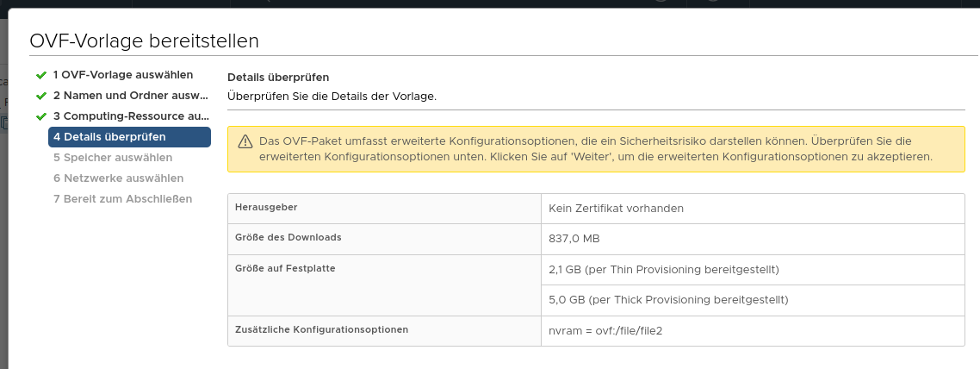
Task: Select the Kein Zertifikat vorhanden value
Action: (616, 208)
